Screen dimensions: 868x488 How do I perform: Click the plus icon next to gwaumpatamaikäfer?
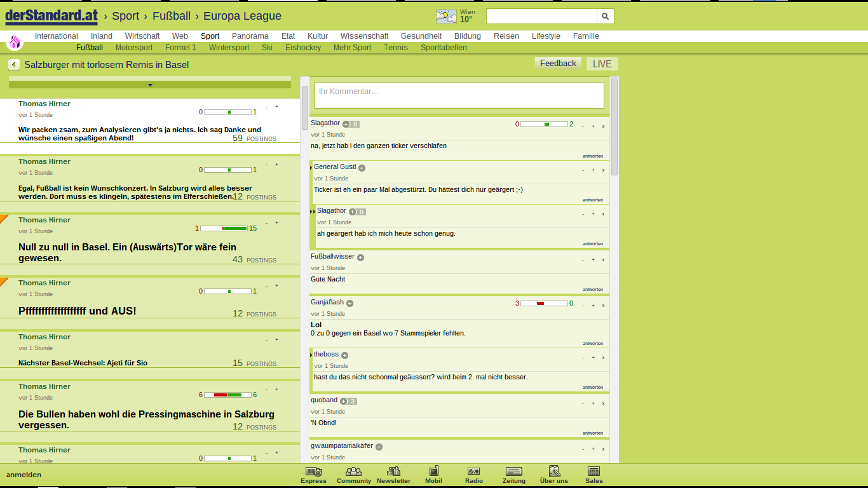[x=379, y=447]
